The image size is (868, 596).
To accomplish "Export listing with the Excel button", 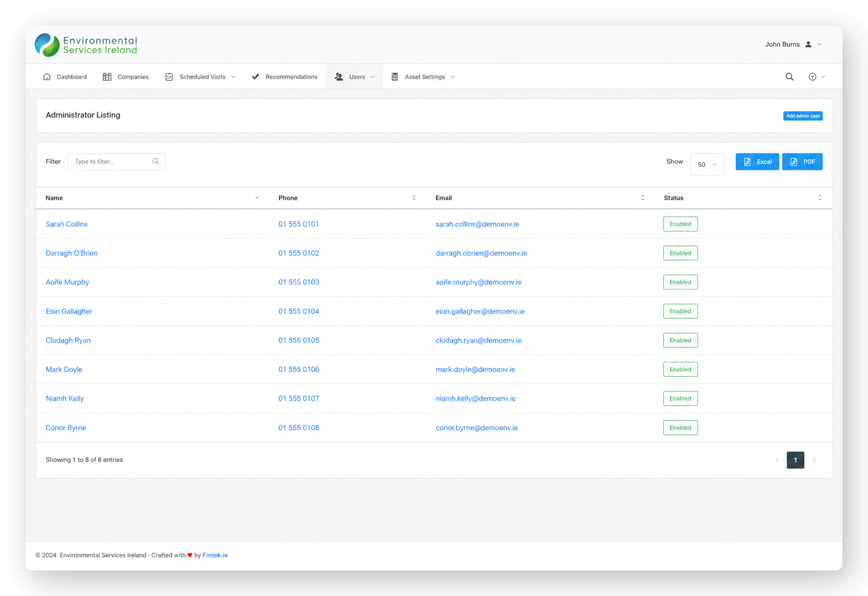I will click(757, 162).
